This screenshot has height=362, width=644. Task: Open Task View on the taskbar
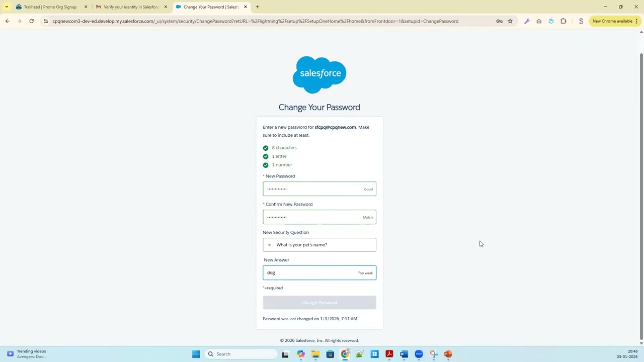[285, 354]
